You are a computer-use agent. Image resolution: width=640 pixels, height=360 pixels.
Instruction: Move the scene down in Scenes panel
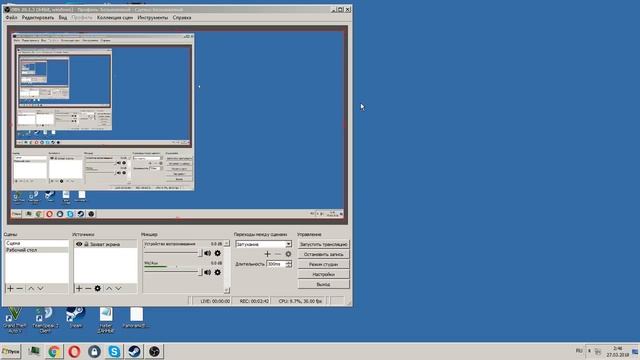coord(40,289)
